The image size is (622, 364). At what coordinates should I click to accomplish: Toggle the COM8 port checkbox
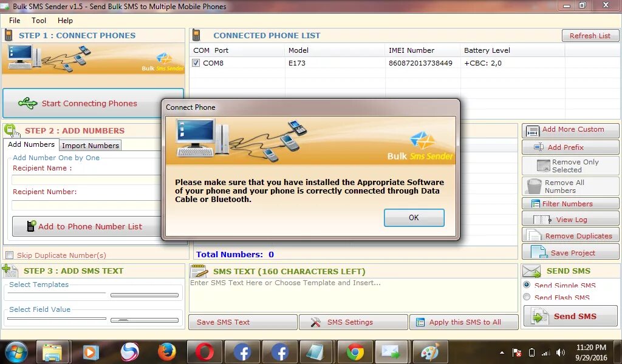pyautogui.click(x=196, y=63)
